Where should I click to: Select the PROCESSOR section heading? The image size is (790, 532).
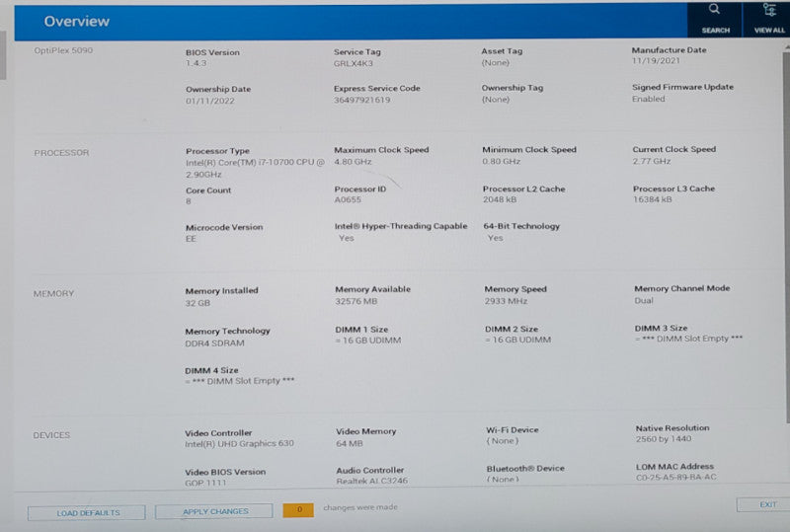(x=61, y=153)
